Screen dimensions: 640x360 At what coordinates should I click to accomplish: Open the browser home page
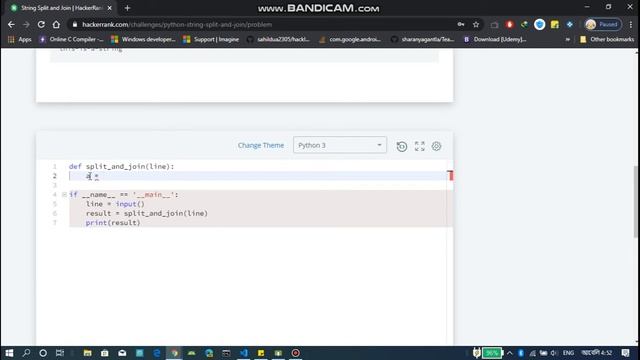coord(56,24)
